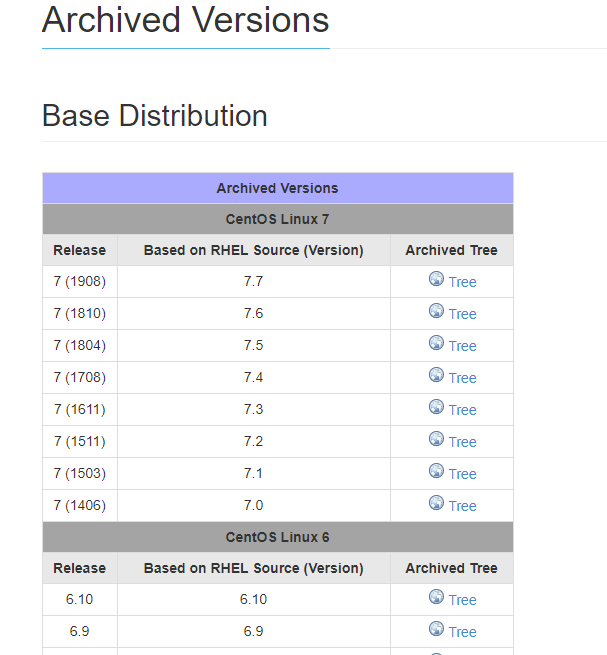This screenshot has height=655, width=607.
Task: Click the Base Distribution section heading
Action: 155,116
